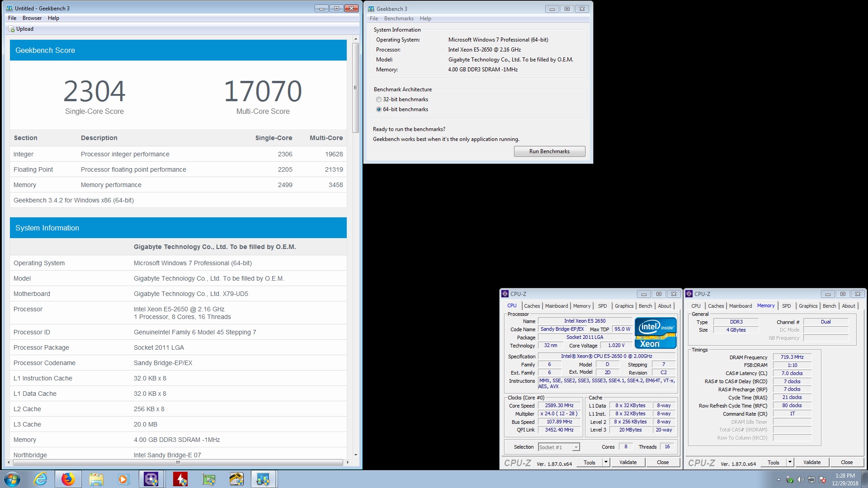The height and width of the screenshot is (488, 868).
Task: Click the 2304 Single-Core Score value
Action: (94, 91)
